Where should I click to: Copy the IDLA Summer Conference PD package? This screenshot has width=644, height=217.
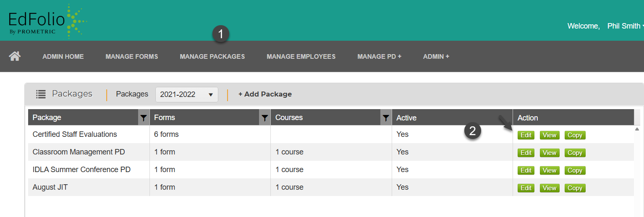click(575, 170)
